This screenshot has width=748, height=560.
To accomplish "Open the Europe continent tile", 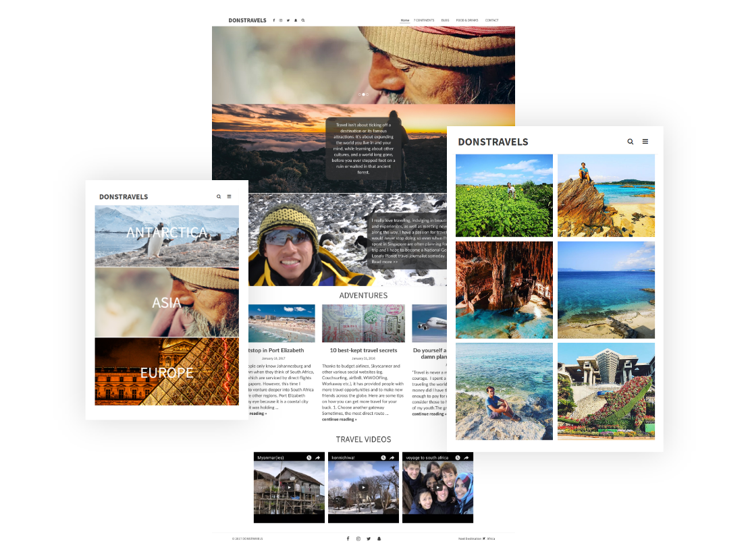I will 167,372.
